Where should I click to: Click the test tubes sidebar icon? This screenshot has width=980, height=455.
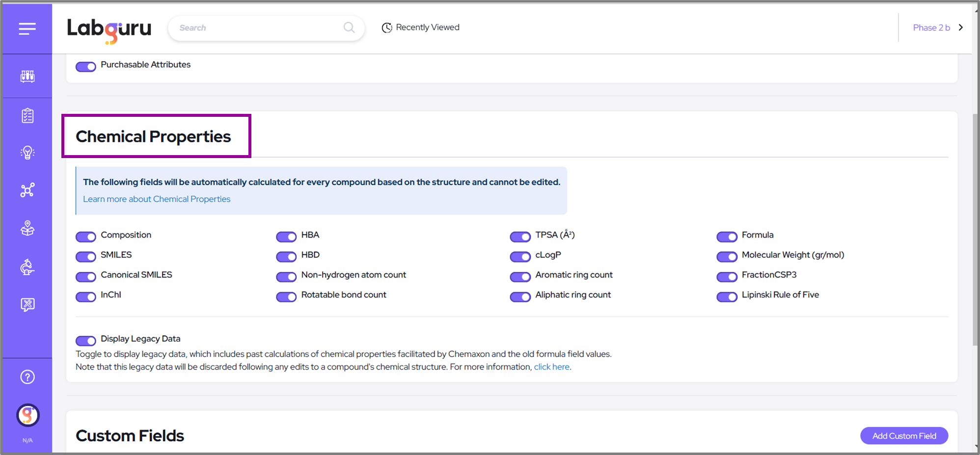click(27, 76)
